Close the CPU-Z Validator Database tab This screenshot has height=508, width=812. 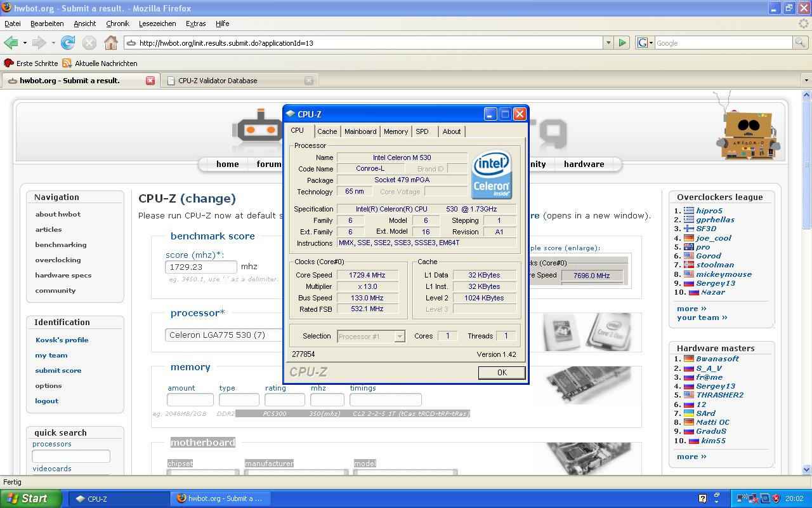[x=309, y=81]
